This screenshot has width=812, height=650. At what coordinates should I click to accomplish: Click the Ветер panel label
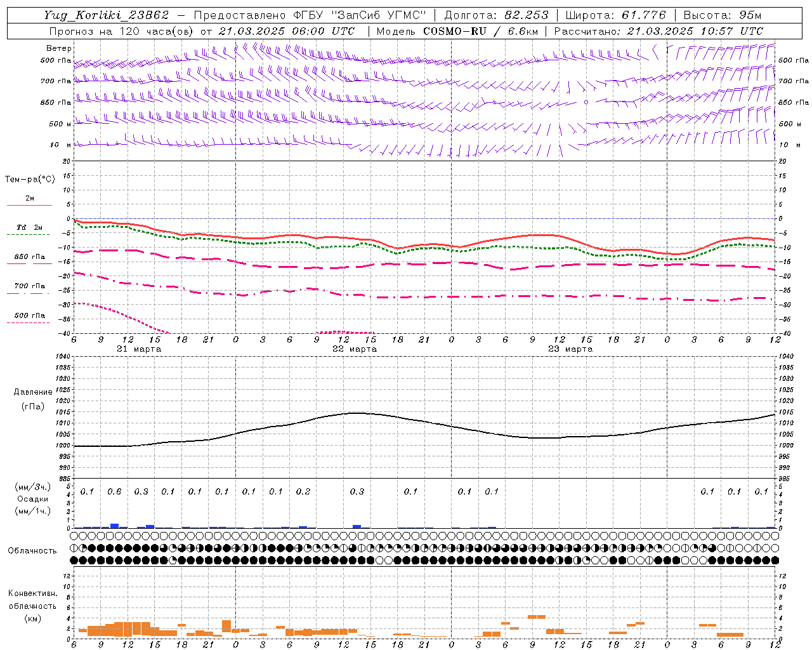click(59, 48)
